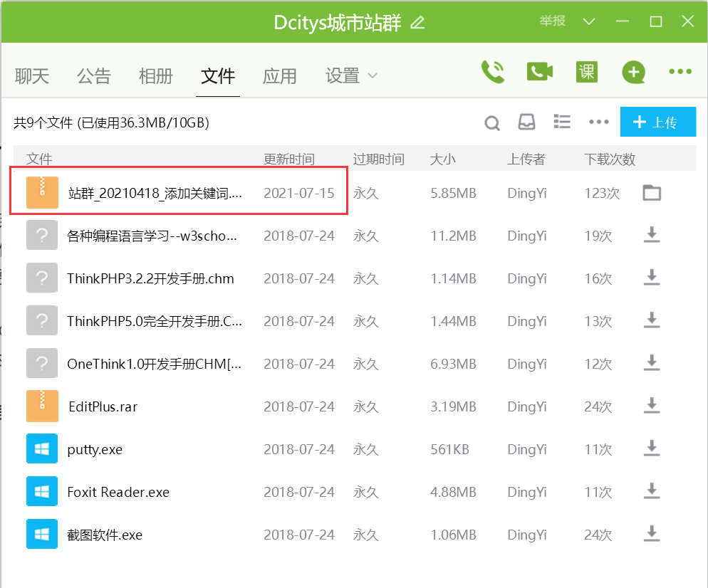Click the blue 上传 upload button

657,122
